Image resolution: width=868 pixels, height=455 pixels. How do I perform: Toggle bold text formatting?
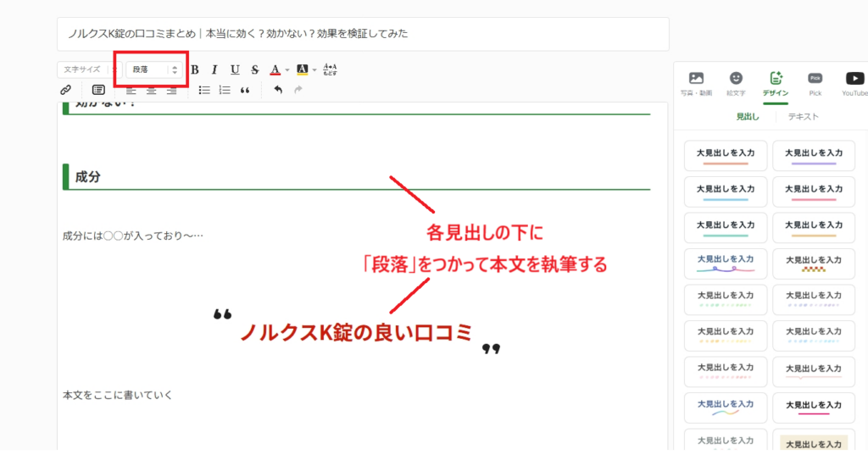coord(195,69)
